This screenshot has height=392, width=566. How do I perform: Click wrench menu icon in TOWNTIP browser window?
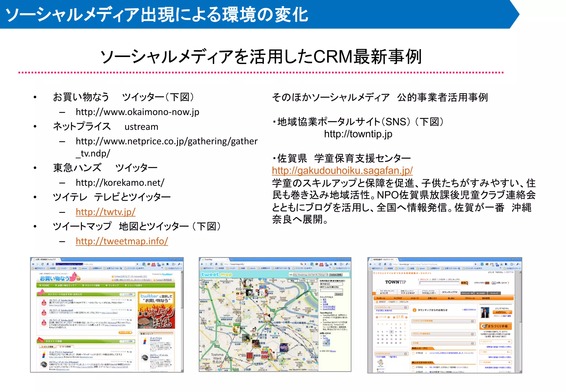tap(518, 264)
